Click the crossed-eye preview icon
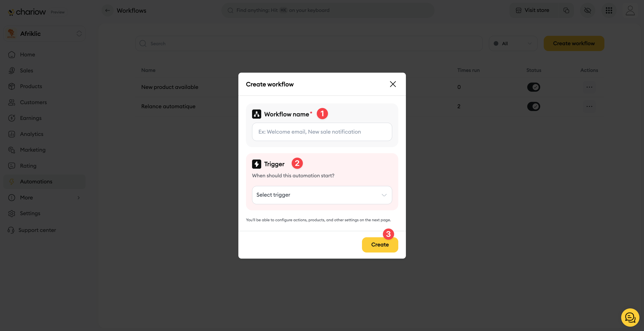644x331 pixels. click(x=587, y=10)
